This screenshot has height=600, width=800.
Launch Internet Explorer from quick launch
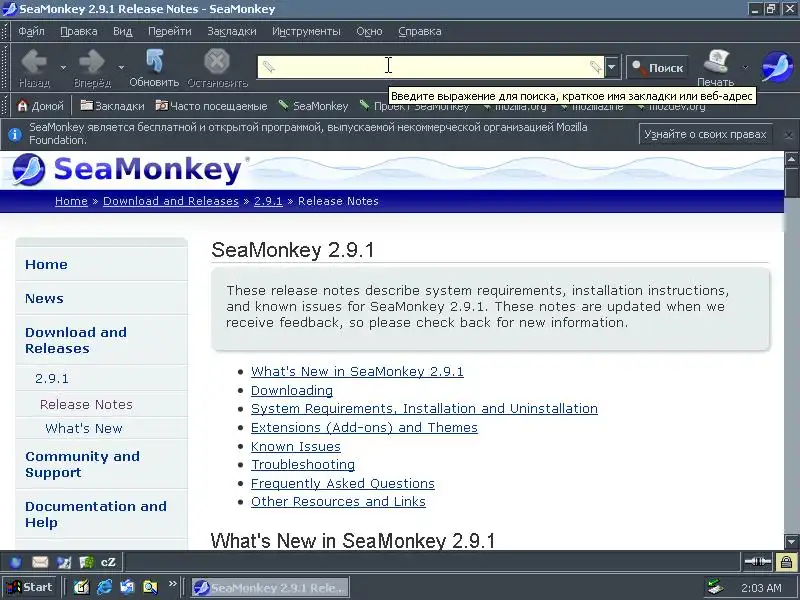click(105, 587)
